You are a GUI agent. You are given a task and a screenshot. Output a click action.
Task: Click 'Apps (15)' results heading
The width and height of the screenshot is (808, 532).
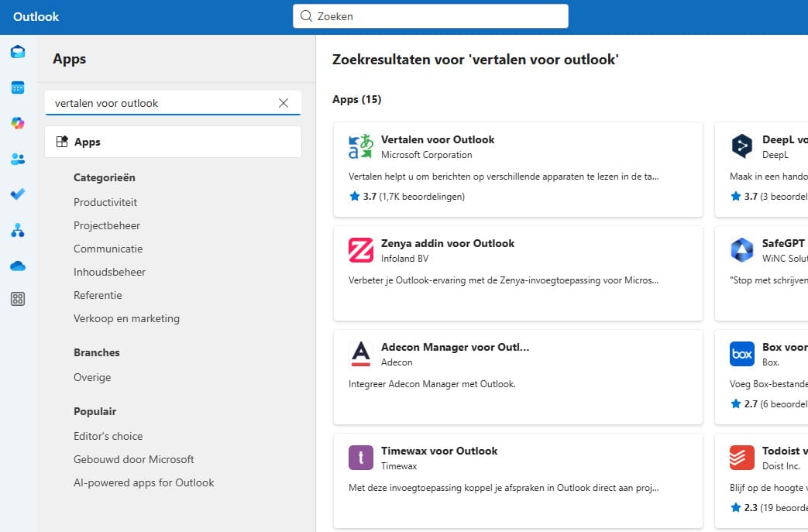tap(356, 99)
